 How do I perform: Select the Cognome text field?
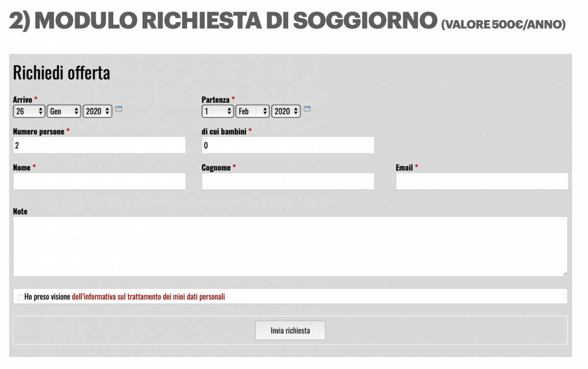tap(288, 181)
